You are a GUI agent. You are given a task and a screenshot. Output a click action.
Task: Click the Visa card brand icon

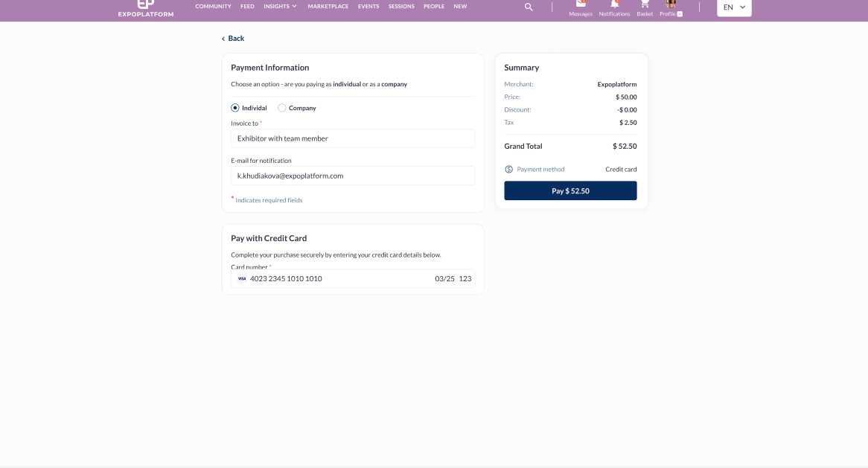pos(242,279)
